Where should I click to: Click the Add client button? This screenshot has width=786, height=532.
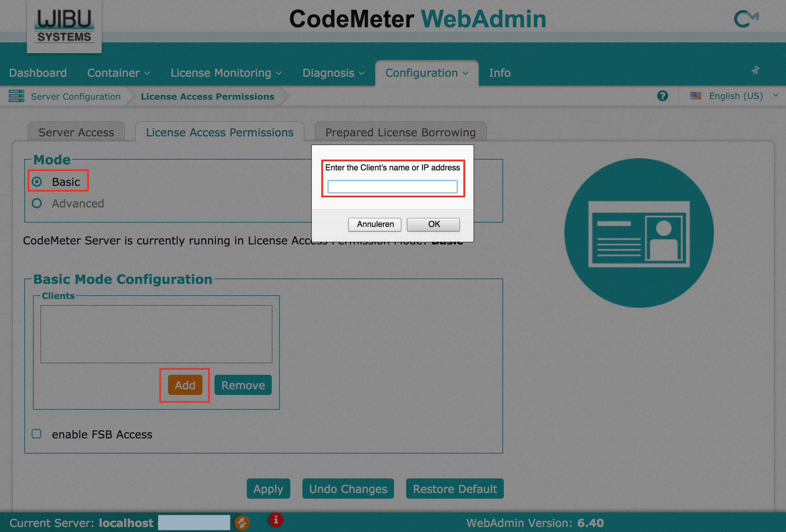185,385
